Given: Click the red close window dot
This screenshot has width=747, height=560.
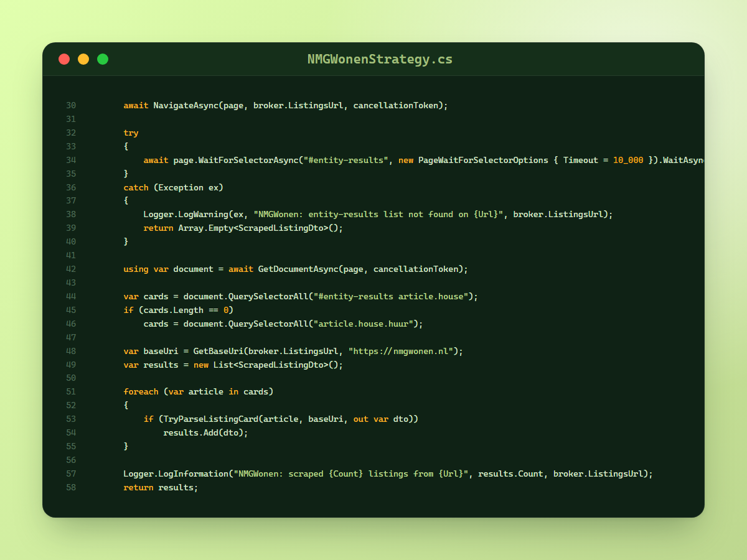Looking at the screenshot, I should 64,59.
